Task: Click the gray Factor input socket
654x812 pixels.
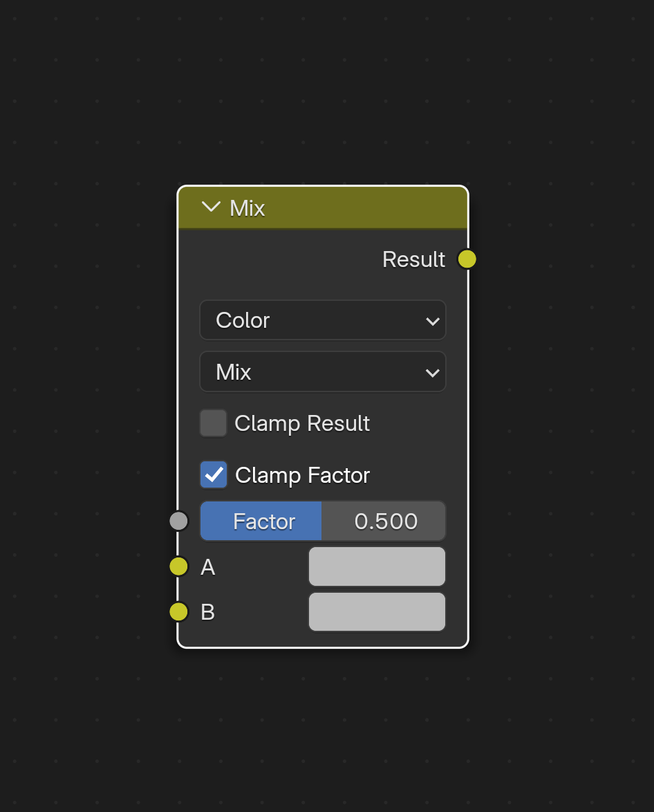Action: 178,521
